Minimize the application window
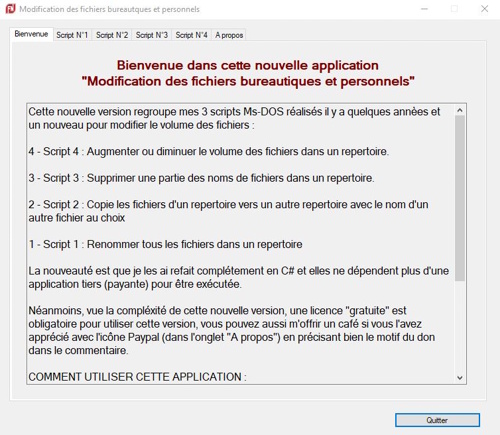The height and width of the screenshot is (435, 500). (424, 9)
